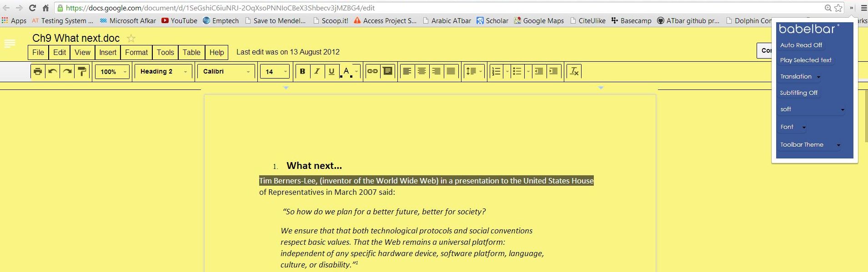The height and width of the screenshot is (272, 868).
Task: Undo the last action
Action: pyautogui.click(x=53, y=71)
